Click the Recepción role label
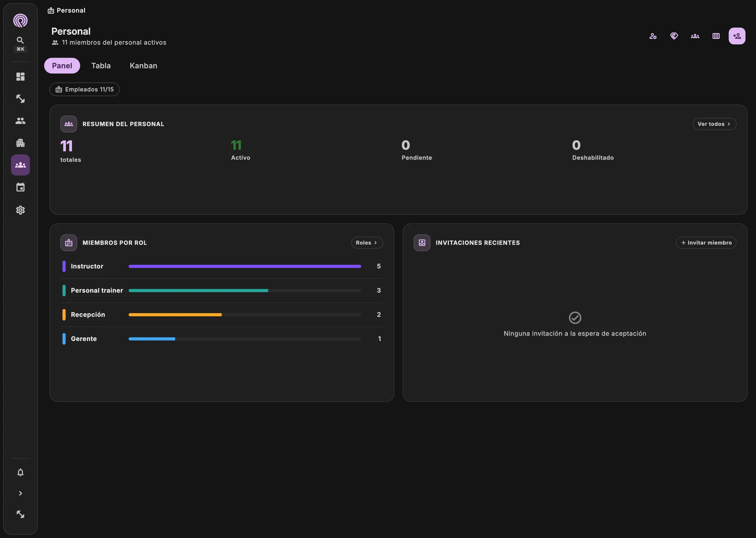This screenshot has width=756, height=538. point(88,315)
